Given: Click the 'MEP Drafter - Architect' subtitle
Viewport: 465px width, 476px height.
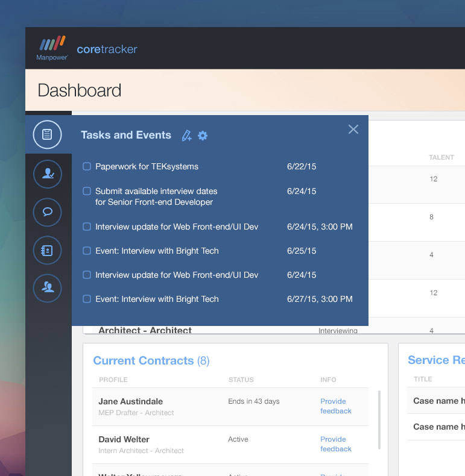Looking at the screenshot, I should click(136, 413).
